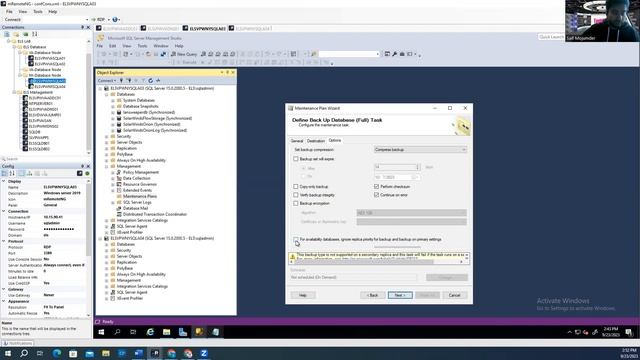Uncheck 'Continue on error' checkbox
Viewport: 640px width, 360px height.
(376, 195)
